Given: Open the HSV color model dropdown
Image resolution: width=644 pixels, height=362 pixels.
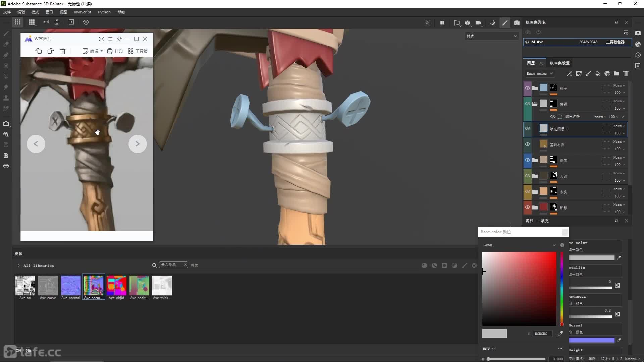Looking at the screenshot, I should 489,349.
